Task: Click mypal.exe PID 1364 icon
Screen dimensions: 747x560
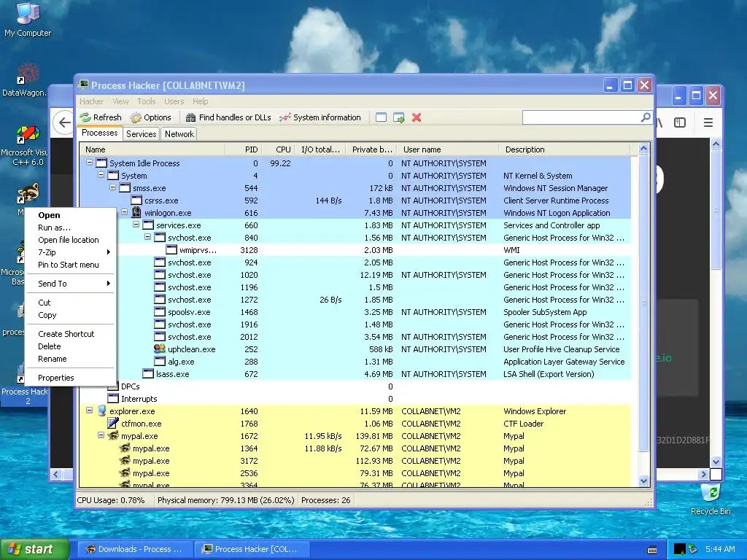Action: (x=124, y=448)
